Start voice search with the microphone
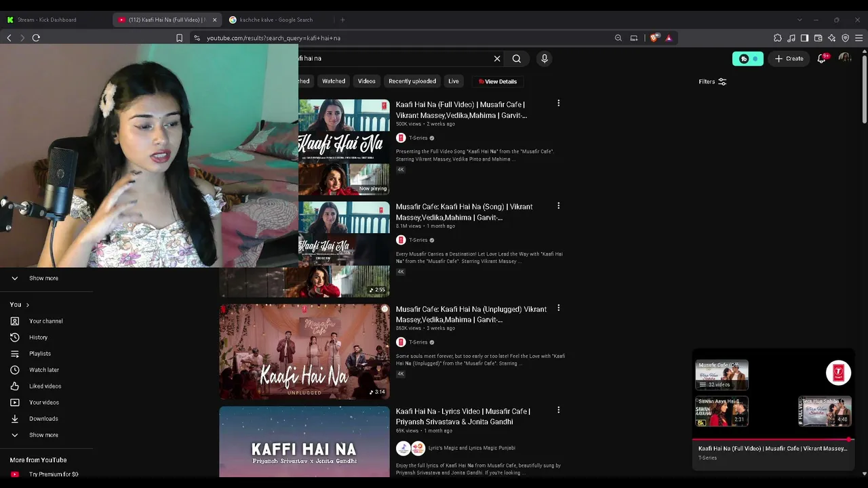868x488 pixels. point(545,58)
